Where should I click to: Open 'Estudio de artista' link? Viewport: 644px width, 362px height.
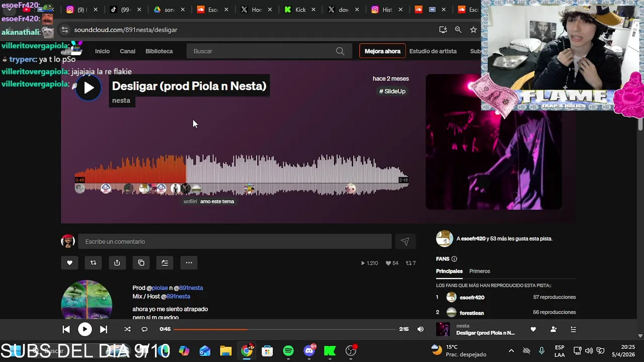tap(433, 51)
